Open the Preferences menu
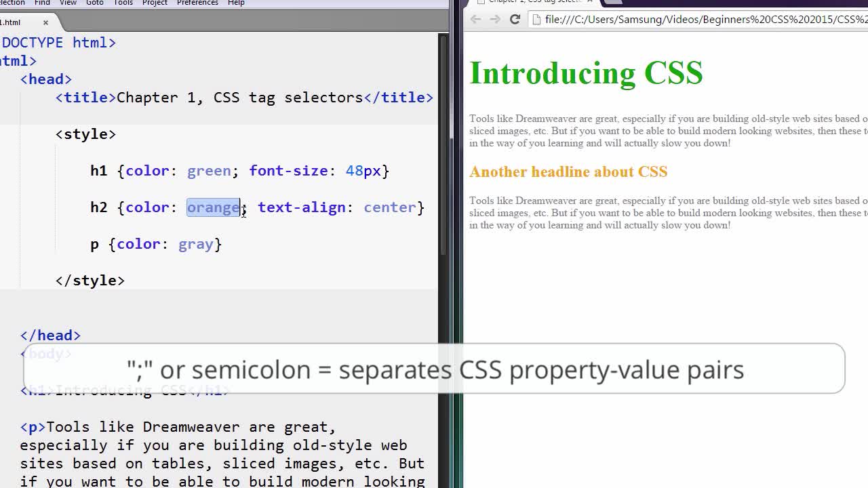The width and height of the screenshot is (868, 488). click(x=197, y=3)
